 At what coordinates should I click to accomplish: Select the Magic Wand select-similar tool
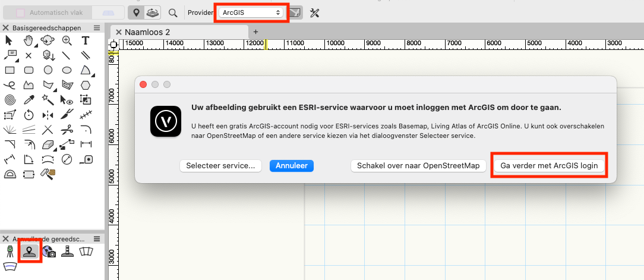pos(48,99)
